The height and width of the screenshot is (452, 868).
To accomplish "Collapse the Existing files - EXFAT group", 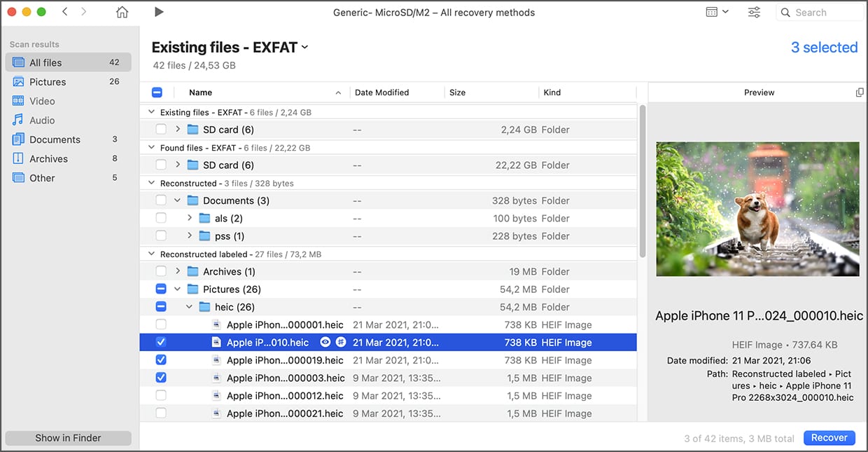I will coord(152,112).
